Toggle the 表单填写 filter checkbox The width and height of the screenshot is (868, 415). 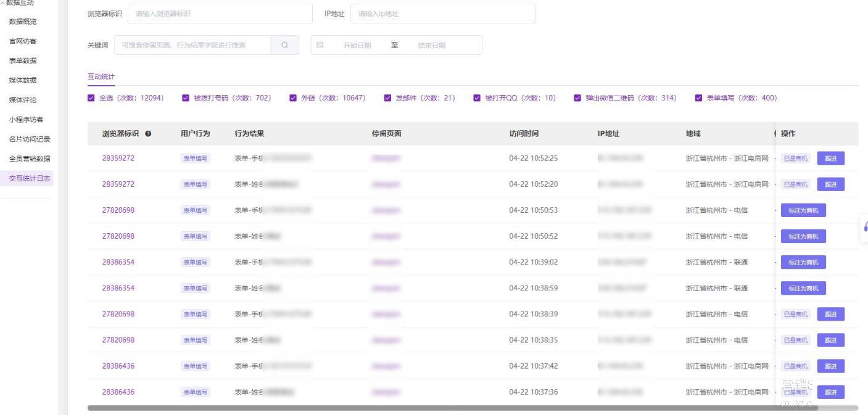[x=698, y=98]
